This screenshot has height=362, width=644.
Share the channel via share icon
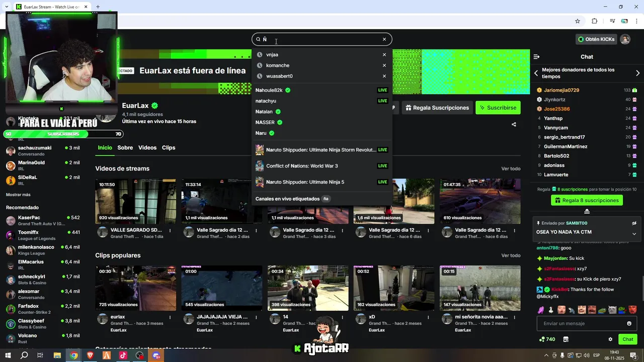[514, 124]
